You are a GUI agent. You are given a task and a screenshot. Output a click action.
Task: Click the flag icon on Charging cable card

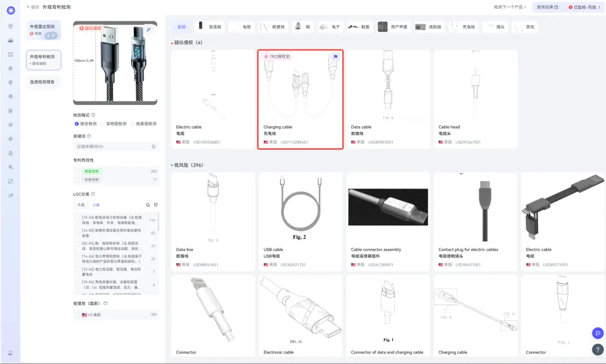(336, 57)
